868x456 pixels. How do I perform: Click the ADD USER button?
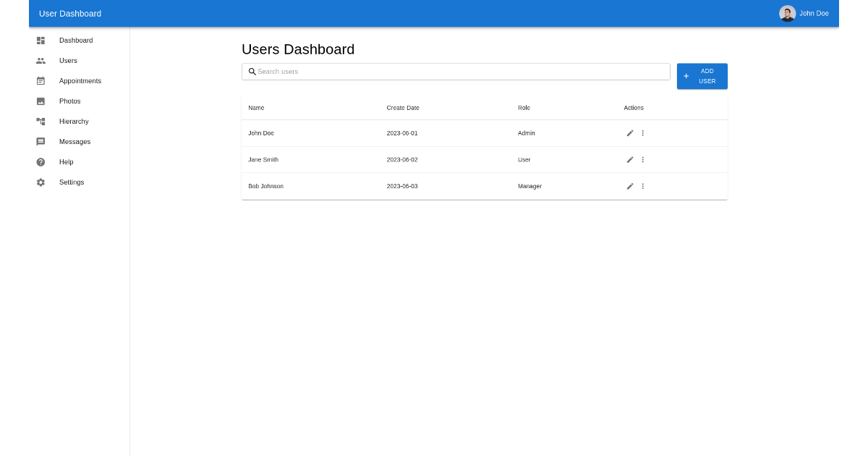point(702,76)
